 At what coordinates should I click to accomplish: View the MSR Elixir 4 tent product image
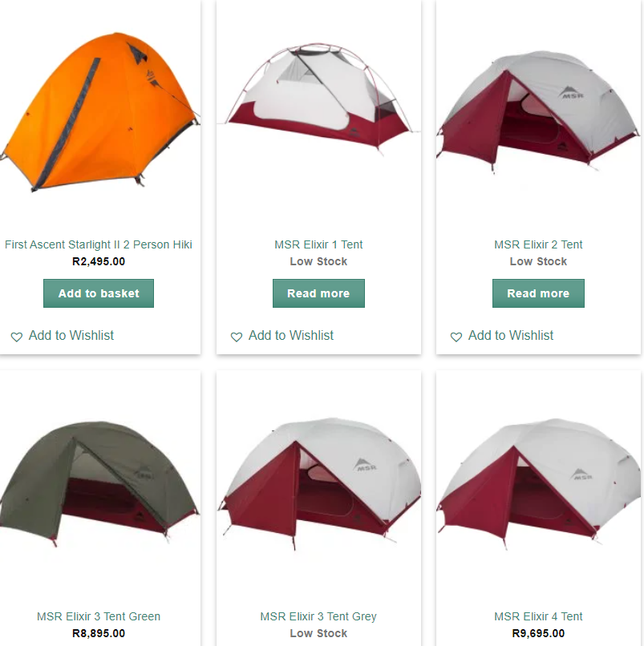pyautogui.click(x=538, y=484)
